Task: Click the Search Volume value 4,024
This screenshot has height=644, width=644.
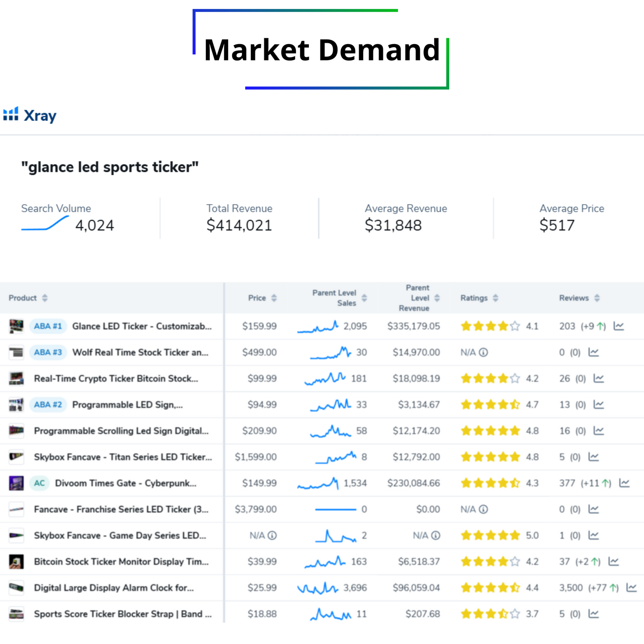Action: pyautogui.click(x=94, y=225)
